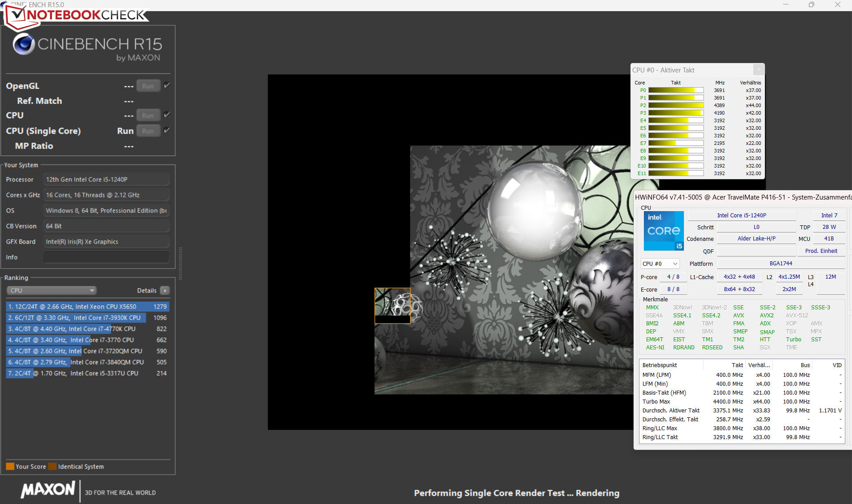Select ranking row Intel Core i7-4770K
Image resolution: width=852 pixels, height=504 pixels.
87,329
